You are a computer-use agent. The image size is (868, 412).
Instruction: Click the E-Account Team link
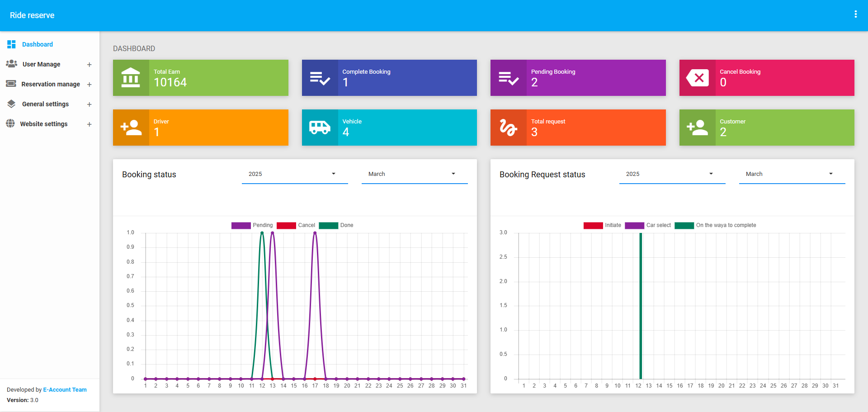[65, 390]
